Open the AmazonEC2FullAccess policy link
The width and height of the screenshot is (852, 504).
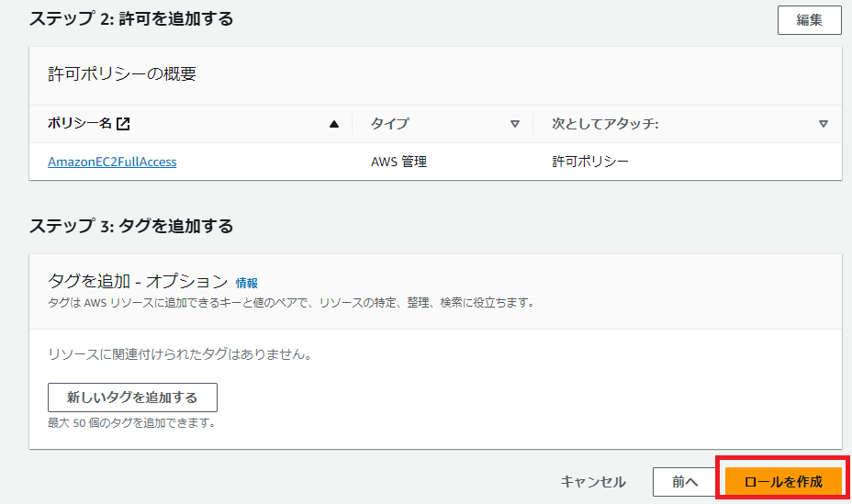tap(112, 162)
